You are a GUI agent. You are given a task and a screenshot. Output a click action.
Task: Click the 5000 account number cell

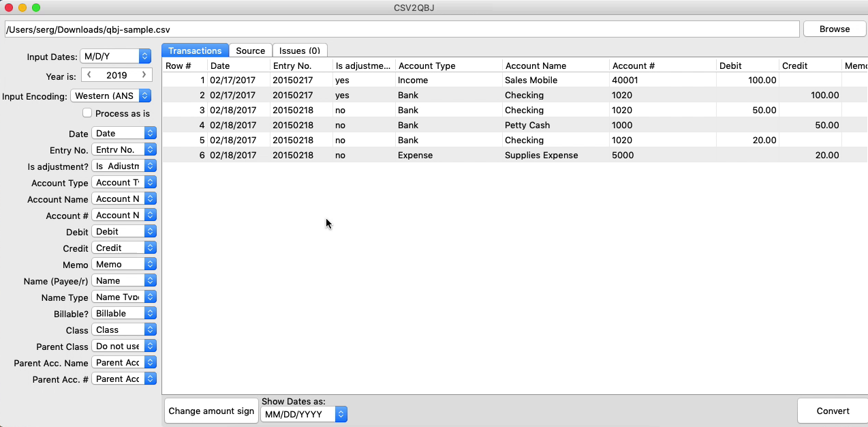(x=663, y=155)
